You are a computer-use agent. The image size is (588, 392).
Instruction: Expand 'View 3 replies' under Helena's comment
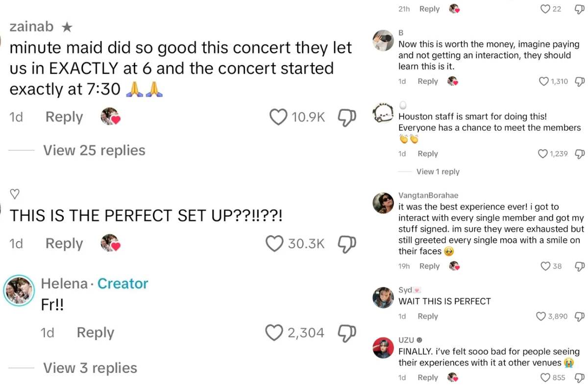[x=90, y=368]
